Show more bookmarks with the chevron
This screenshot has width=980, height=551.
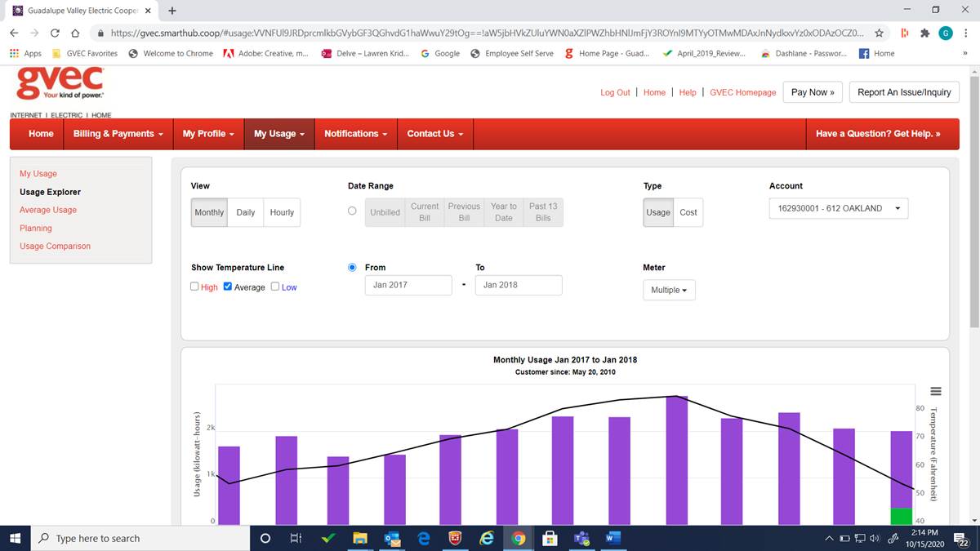click(x=964, y=54)
